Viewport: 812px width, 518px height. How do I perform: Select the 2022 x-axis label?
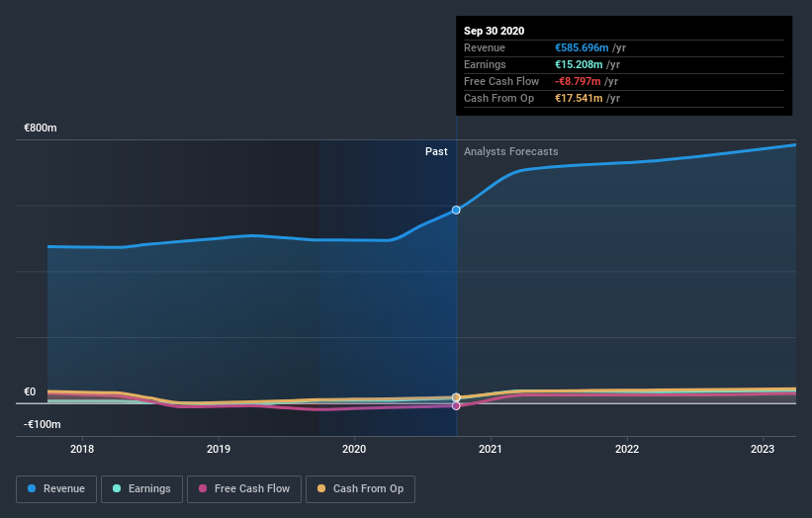coord(627,449)
